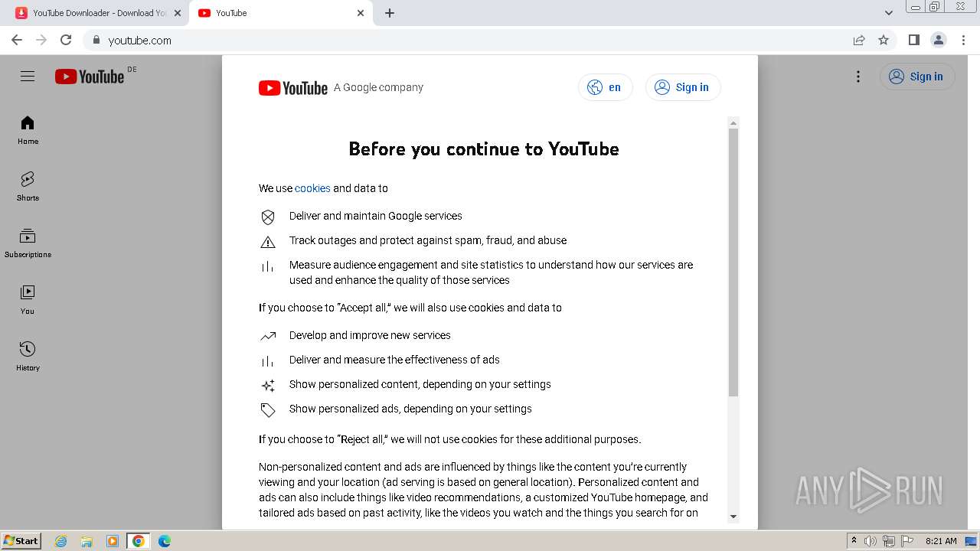The image size is (980, 551).
Task: Launch Internet Explorer from taskbar
Action: (60, 541)
